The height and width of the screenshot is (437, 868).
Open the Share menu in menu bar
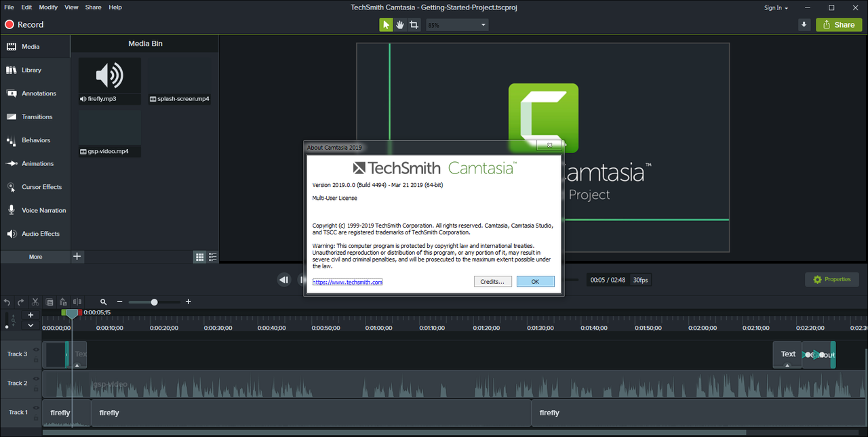coord(94,7)
